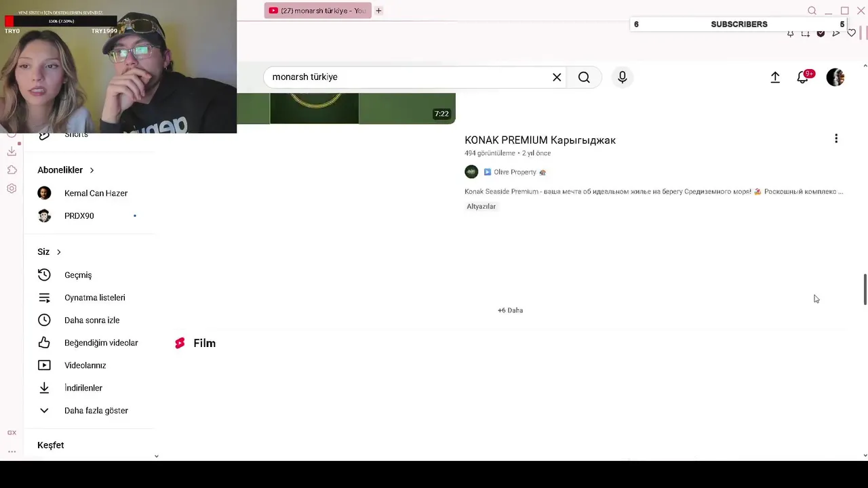Open the KONAK PREMIUM Карыгыджак video title
The height and width of the screenshot is (488, 868).
[540, 140]
